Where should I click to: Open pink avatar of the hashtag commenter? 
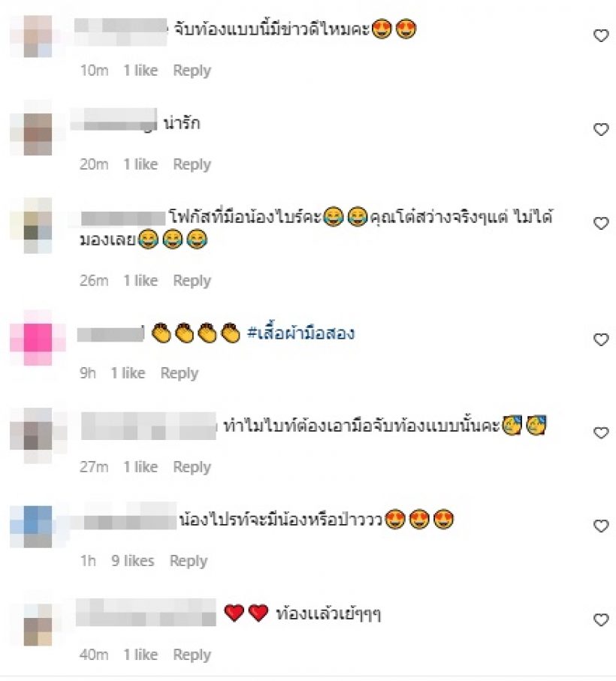[x=38, y=338]
